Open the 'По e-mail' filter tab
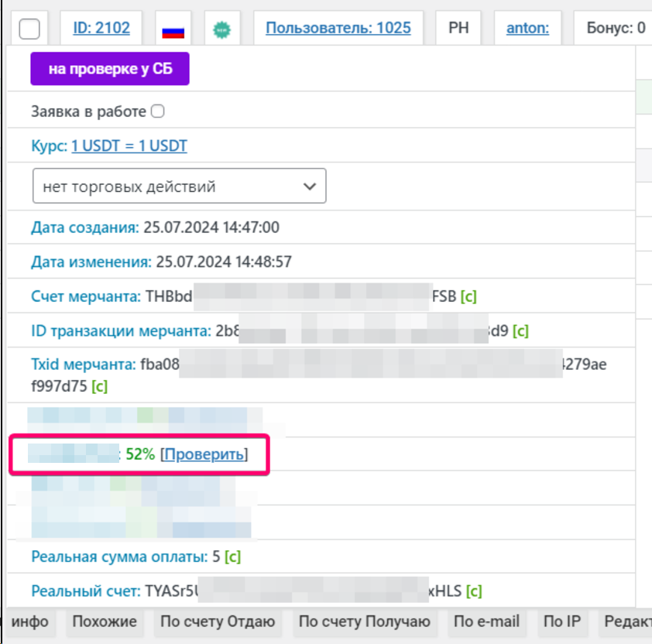The height and width of the screenshot is (644, 652). point(486,621)
